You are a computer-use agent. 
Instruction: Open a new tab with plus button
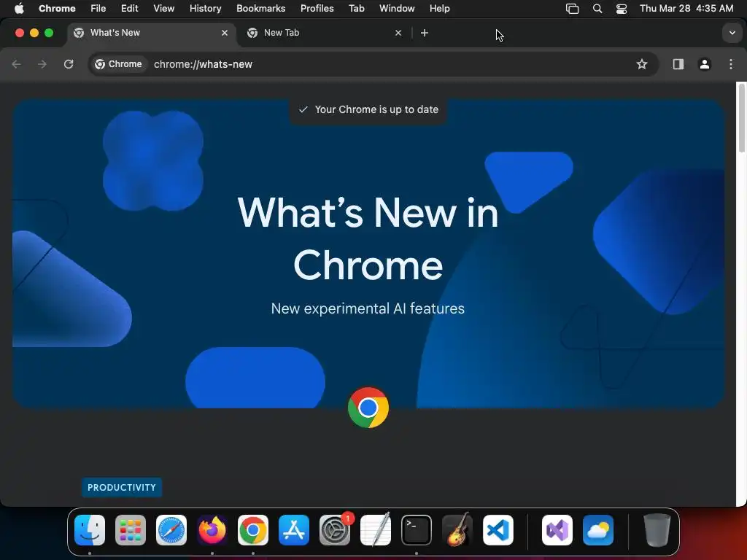[x=425, y=33]
